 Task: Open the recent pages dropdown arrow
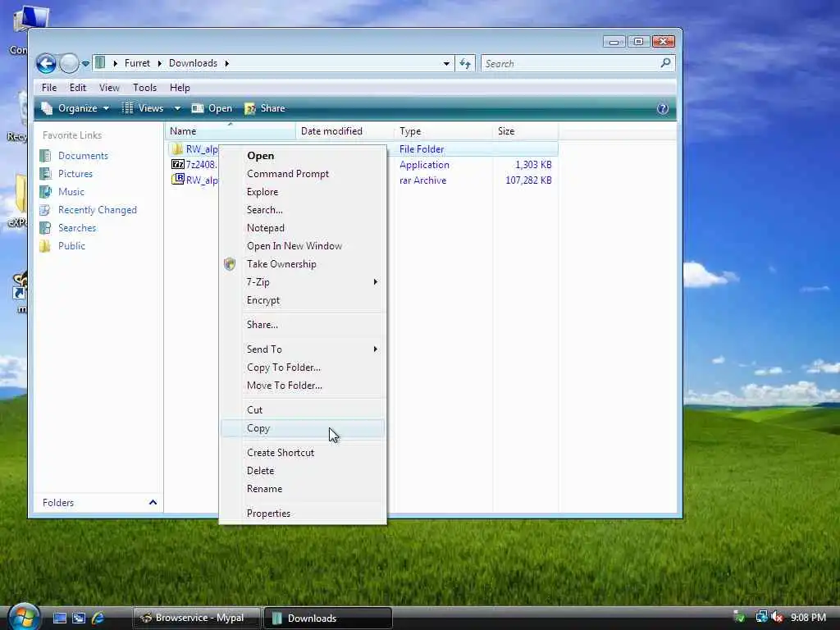tap(85, 64)
